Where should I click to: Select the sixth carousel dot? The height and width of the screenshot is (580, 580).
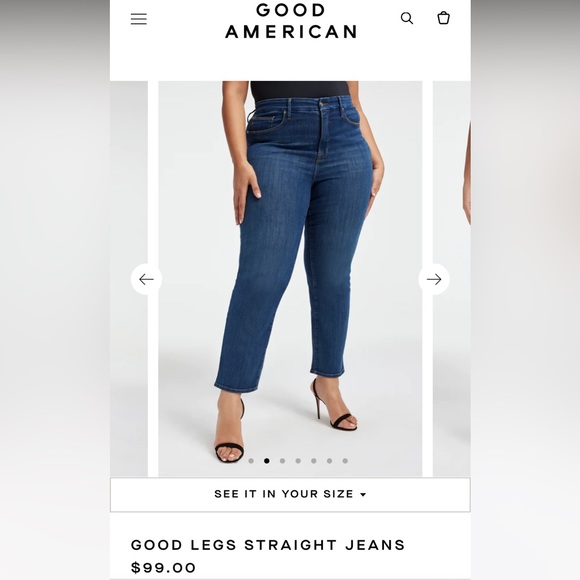(330, 461)
